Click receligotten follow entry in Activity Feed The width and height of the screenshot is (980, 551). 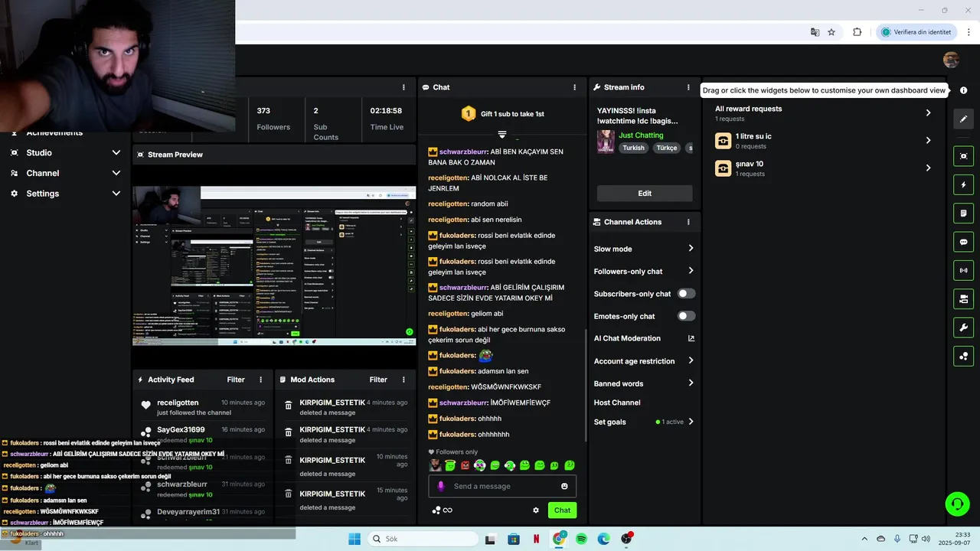point(203,407)
